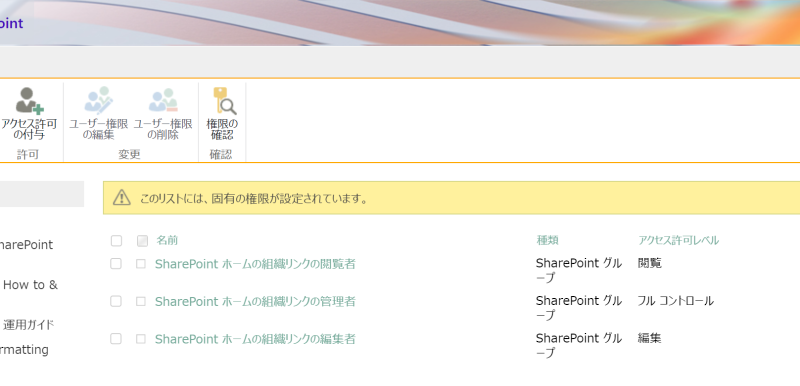This screenshot has height=386, width=800.
Task: Select the row checkbox for 編集者 group
Action: tap(116, 339)
